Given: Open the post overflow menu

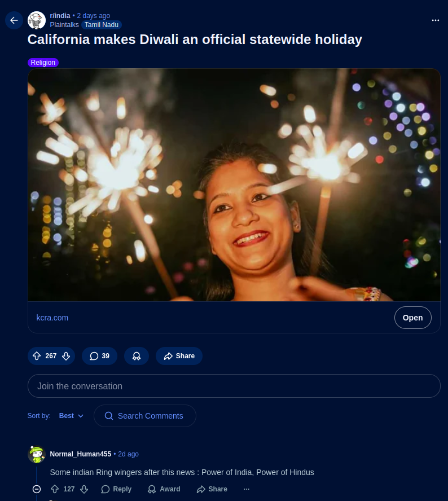Looking at the screenshot, I should [x=435, y=20].
